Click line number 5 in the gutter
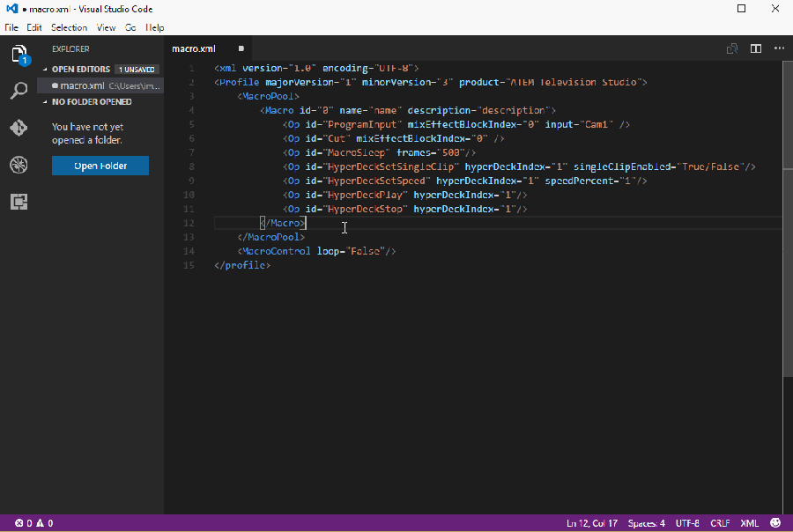The image size is (793, 532). click(192, 124)
